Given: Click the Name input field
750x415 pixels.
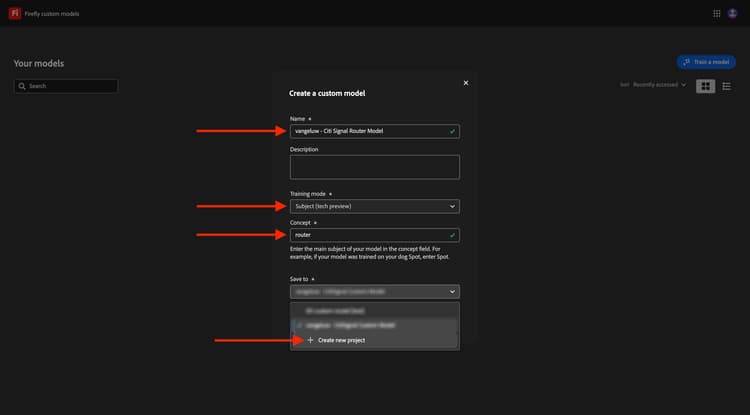Looking at the screenshot, I should click(375, 131).
